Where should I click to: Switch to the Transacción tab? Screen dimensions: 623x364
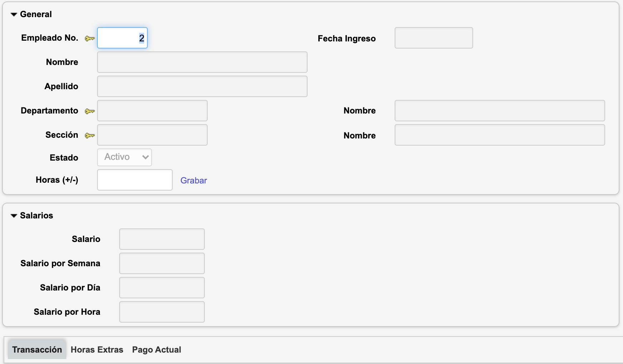coord(37,350)
